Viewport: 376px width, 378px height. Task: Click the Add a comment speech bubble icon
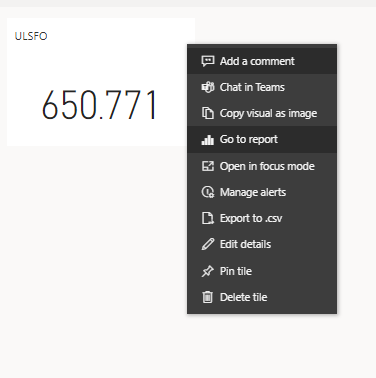coord(208,61)
